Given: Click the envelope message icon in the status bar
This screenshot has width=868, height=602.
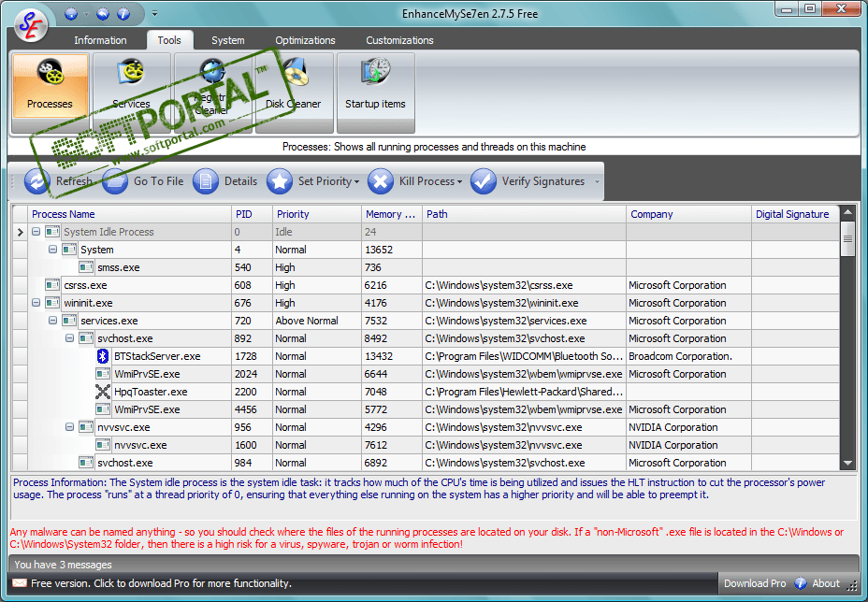Looking at the screenshot, I should coord(20,583).
